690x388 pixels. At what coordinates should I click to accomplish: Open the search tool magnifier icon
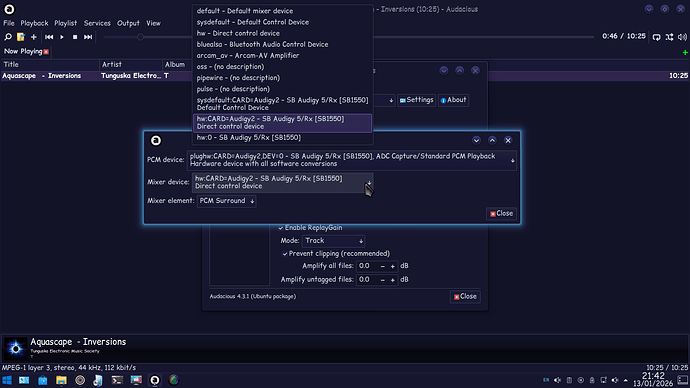click(x=7, y=37)
